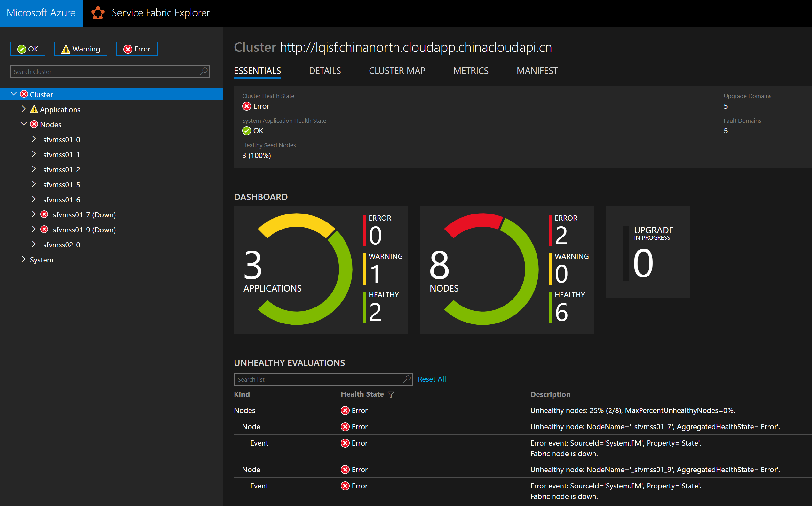Collapse the Nodes tree item
Screen dimensions: 812x506
23,124
